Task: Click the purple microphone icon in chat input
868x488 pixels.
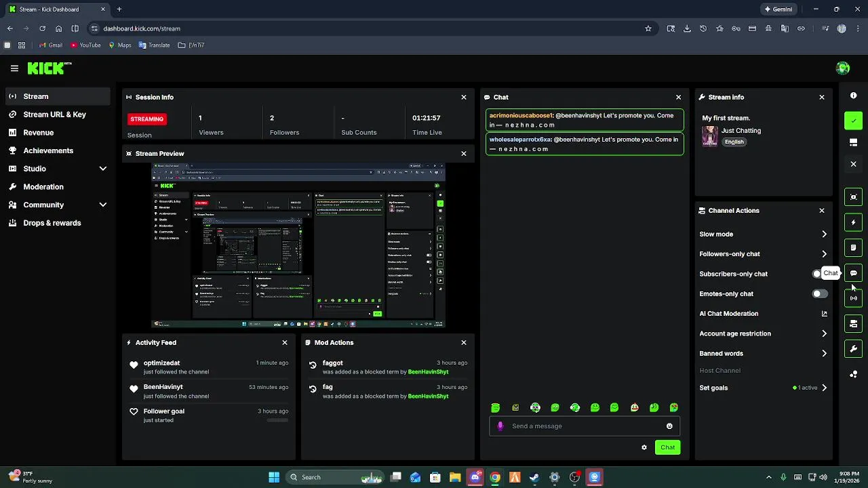Action: [x=500, y=426]
